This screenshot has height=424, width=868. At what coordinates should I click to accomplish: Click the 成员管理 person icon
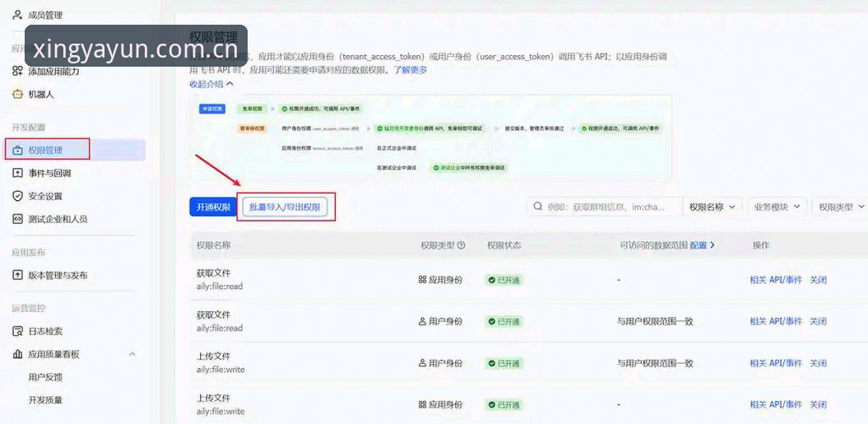[x=18, y=15]
